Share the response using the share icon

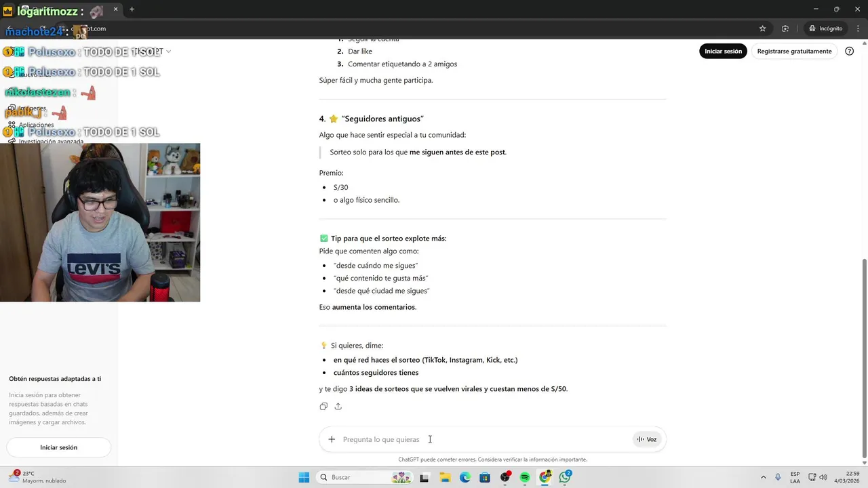coord(338,406)
